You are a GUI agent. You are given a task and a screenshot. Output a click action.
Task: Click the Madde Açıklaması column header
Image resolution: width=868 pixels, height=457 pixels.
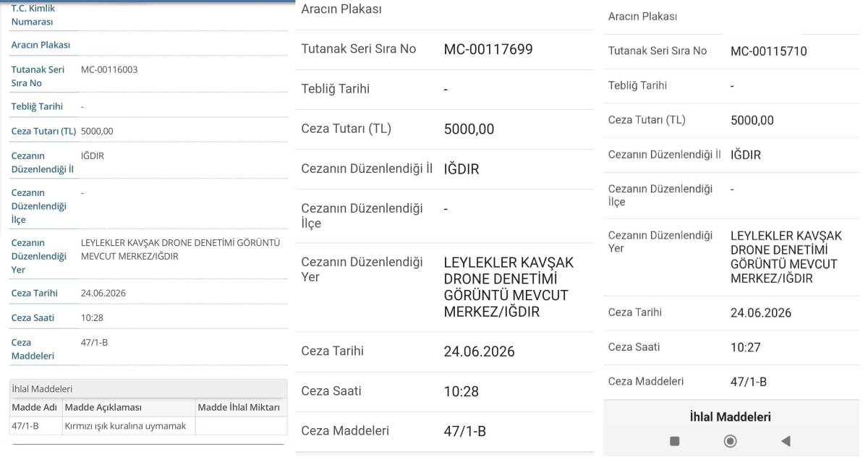(103, 408)
